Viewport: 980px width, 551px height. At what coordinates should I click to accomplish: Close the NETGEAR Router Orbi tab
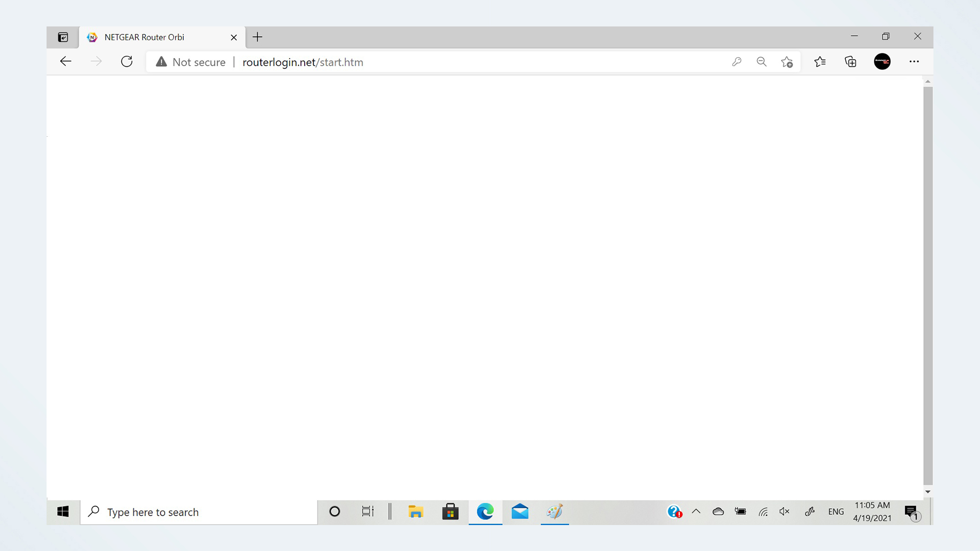pyautogui.click(x=234, y=37)
